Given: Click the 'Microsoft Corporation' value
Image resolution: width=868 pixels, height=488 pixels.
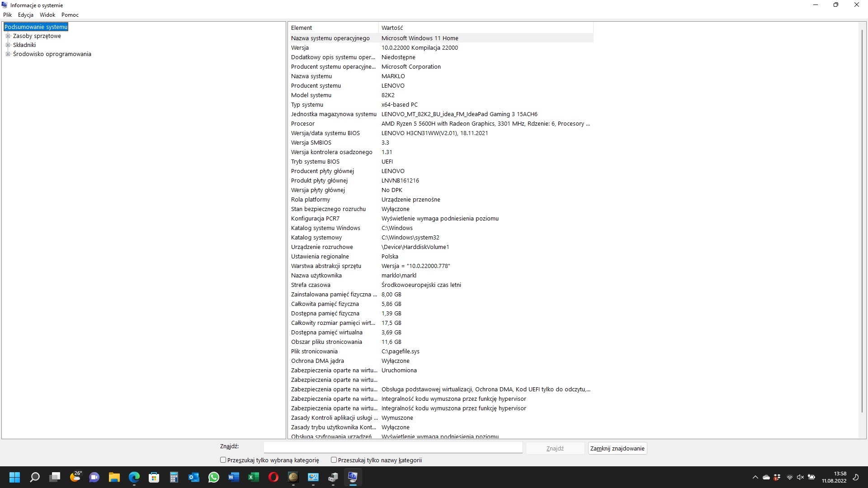Looking at the screenshot, I should pos(411,67).
